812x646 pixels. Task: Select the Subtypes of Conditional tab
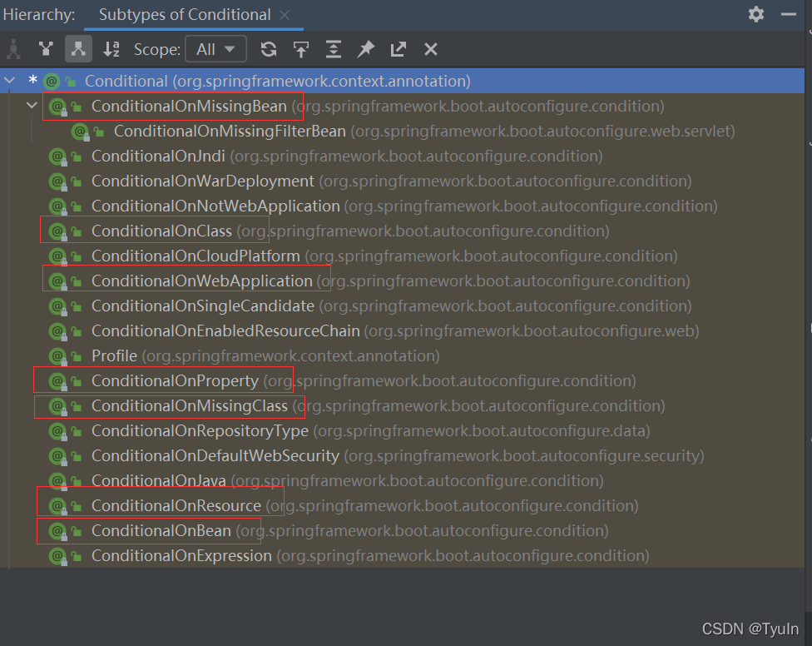pyautogui.click(x=185, y=14)
